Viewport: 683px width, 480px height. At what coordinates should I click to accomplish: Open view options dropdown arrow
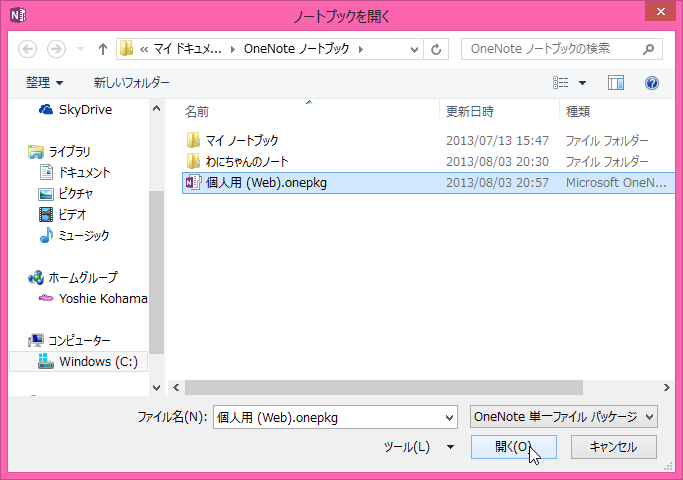(582, 83)
